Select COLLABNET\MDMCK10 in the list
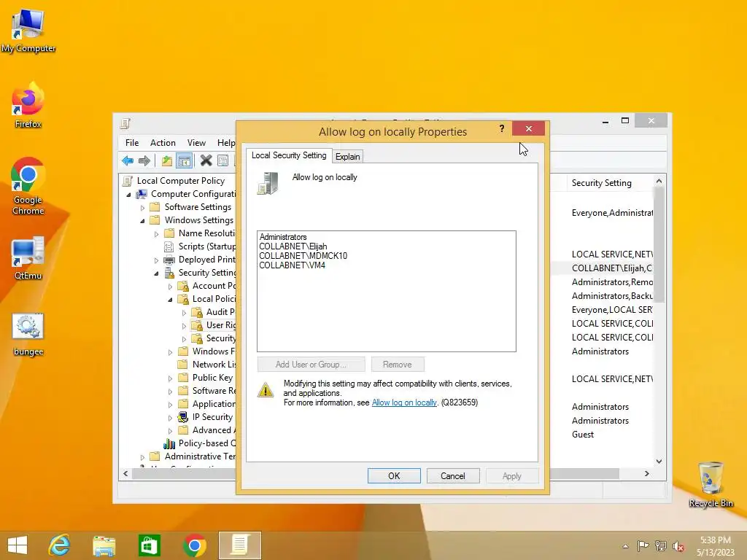 (x=303, y=256)
